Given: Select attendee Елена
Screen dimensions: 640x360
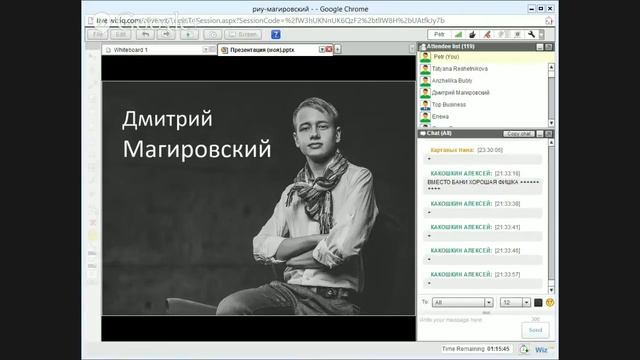Looking at the screenshot, I should tap(440, 117).
